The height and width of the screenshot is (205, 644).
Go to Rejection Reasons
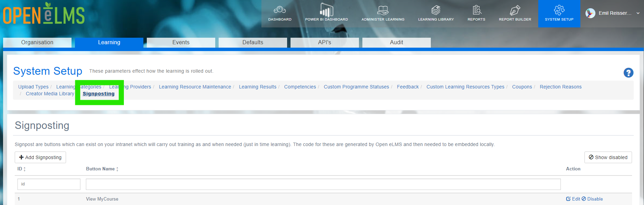pyautogui.click(x=561, y=87)
